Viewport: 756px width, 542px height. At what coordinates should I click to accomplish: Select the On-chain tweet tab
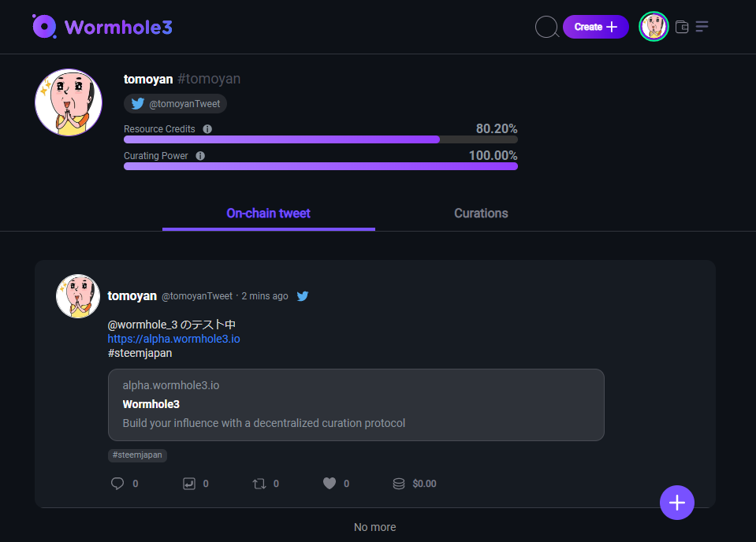tap(268, 213)
